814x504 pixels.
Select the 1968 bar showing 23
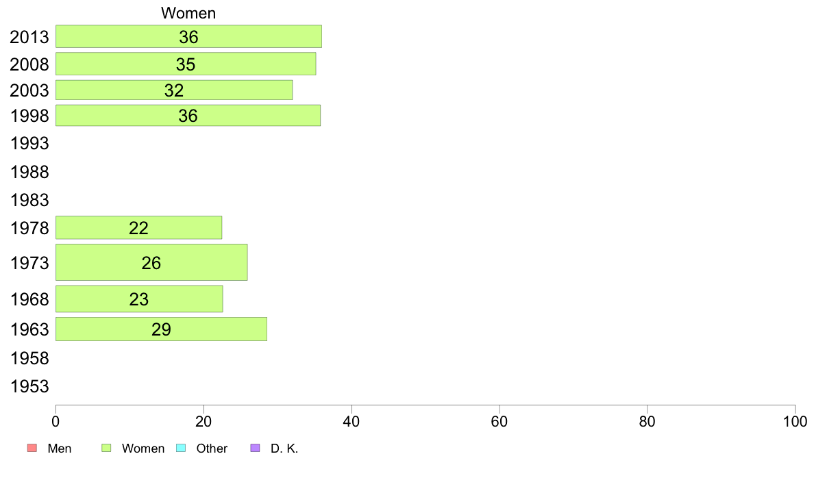coord(139,299)
